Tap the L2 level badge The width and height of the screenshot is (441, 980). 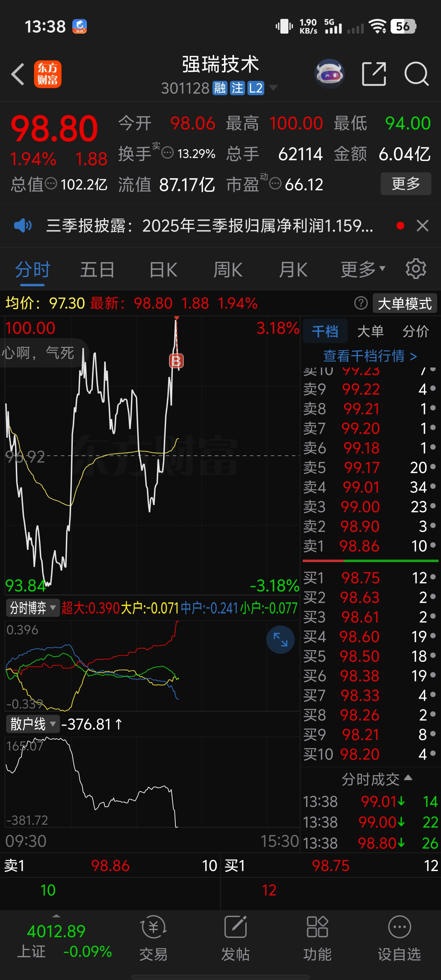click(256, 88)
